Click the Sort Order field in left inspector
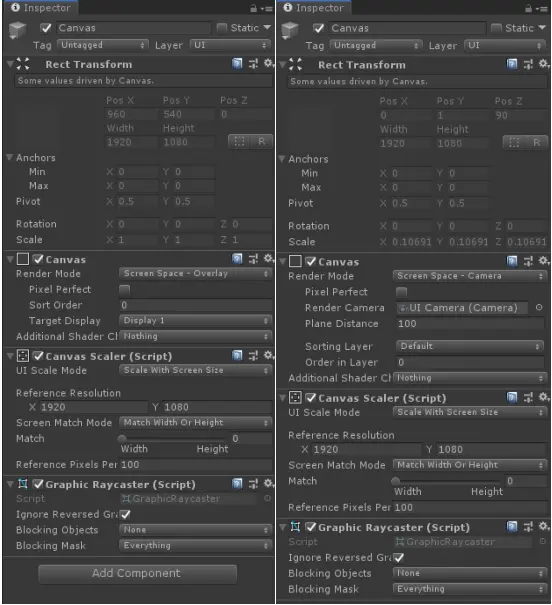This screenshot has height=605, width=552. (195, 305)
